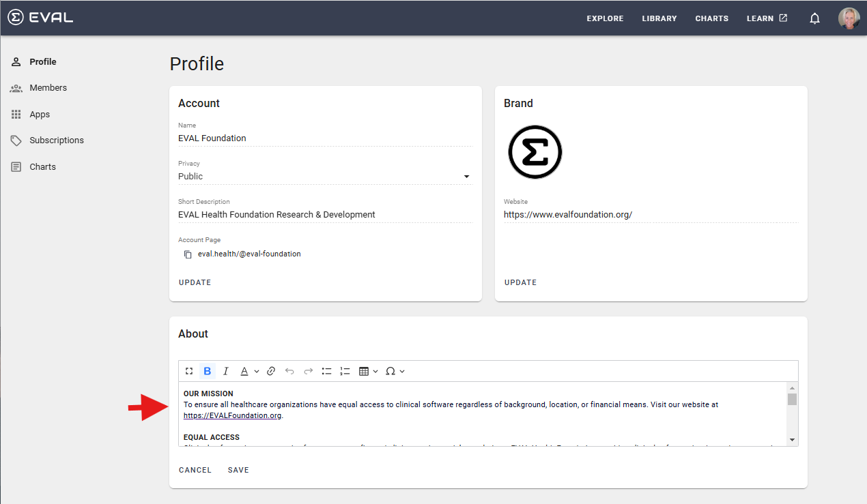Apply a numbered list

point(345,371)
